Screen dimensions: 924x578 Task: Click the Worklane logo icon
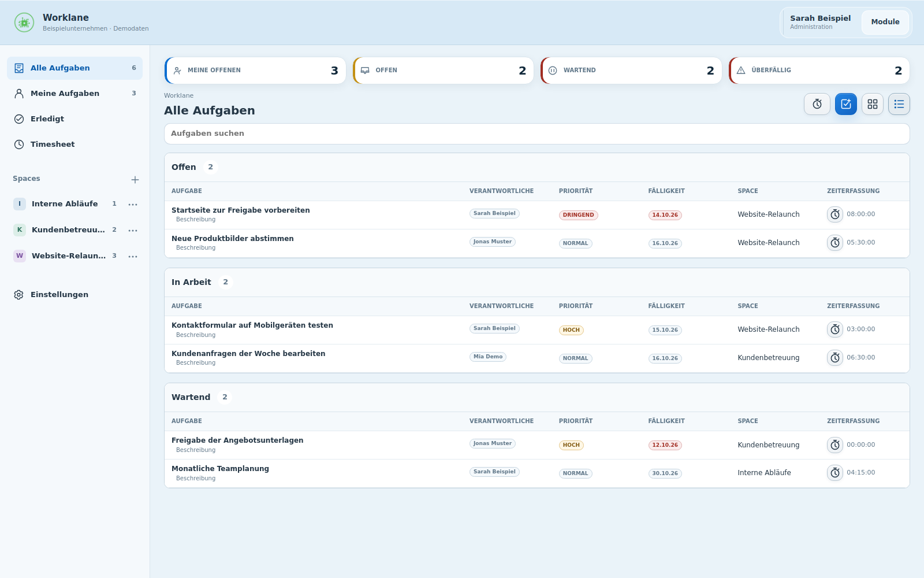(x=24, y=23)
